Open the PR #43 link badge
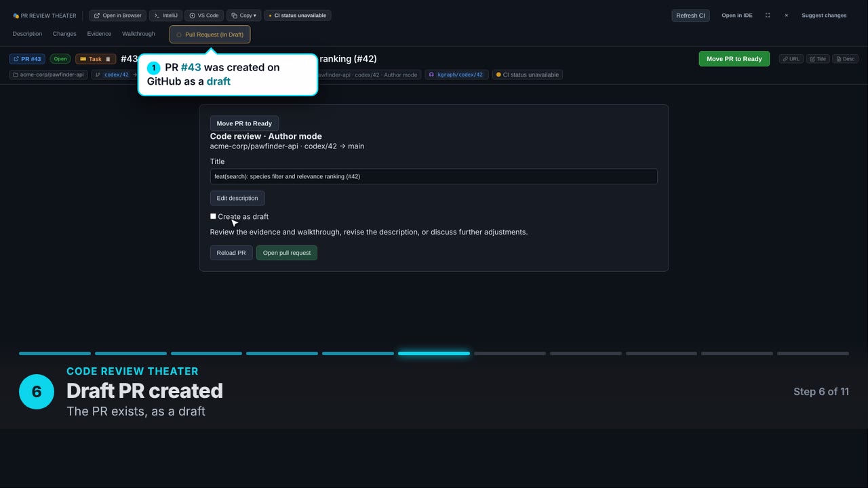868x488 pixels. click(27, 59)
